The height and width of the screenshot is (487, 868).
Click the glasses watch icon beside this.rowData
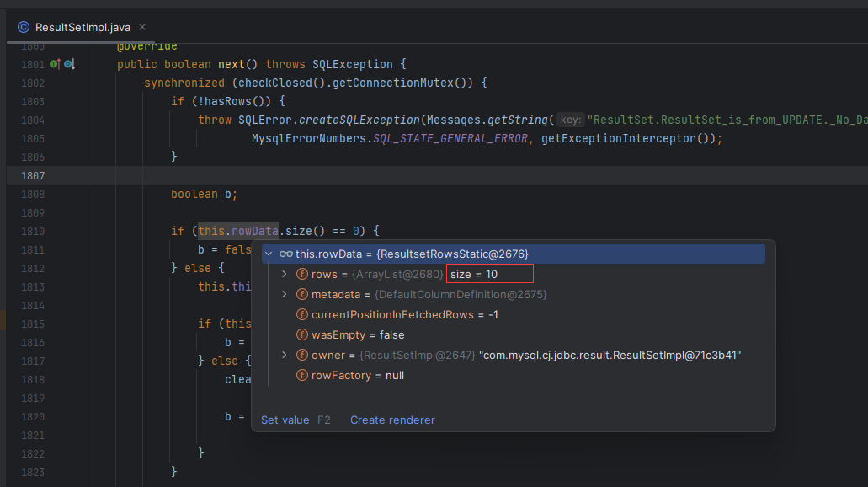tap(285, 254)
